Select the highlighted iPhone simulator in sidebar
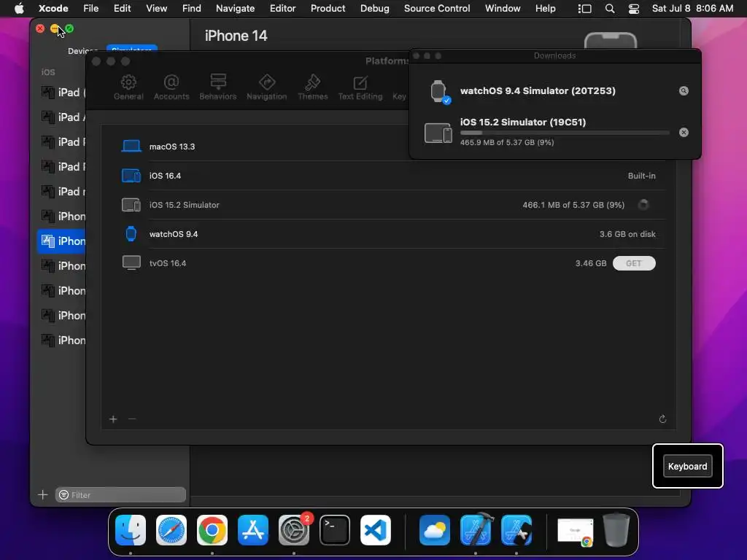Screen dimensions: 747x560 62,241
